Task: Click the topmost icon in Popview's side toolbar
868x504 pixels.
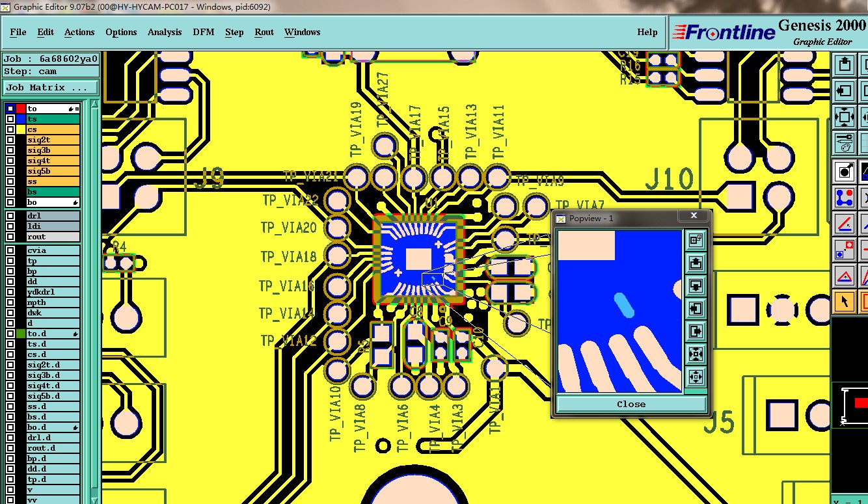Action: click(696, 241)
